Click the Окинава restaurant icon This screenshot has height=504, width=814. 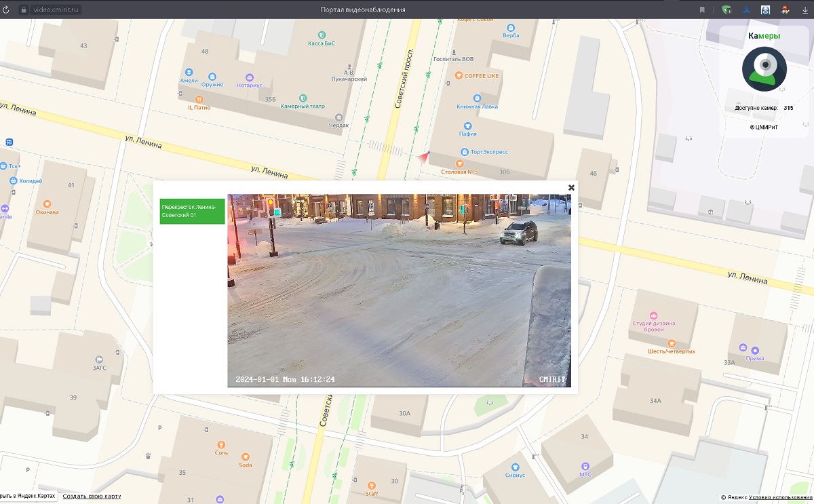[47, 203]
